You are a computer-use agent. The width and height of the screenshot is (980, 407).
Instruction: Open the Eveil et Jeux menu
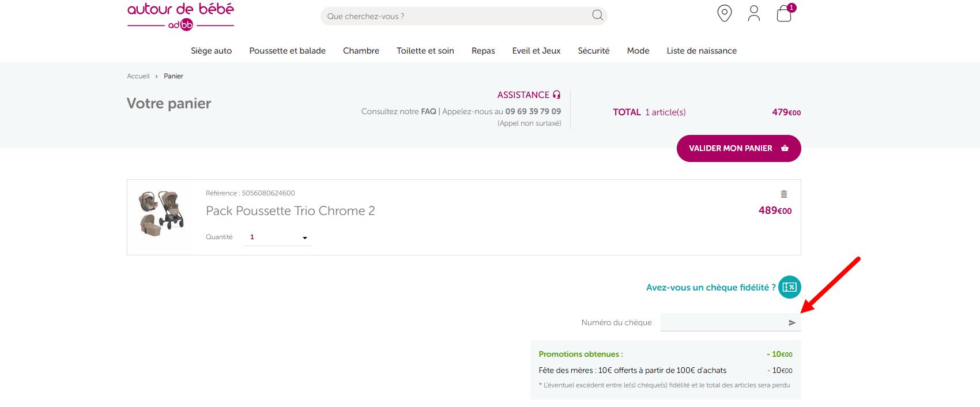point(537,51)
